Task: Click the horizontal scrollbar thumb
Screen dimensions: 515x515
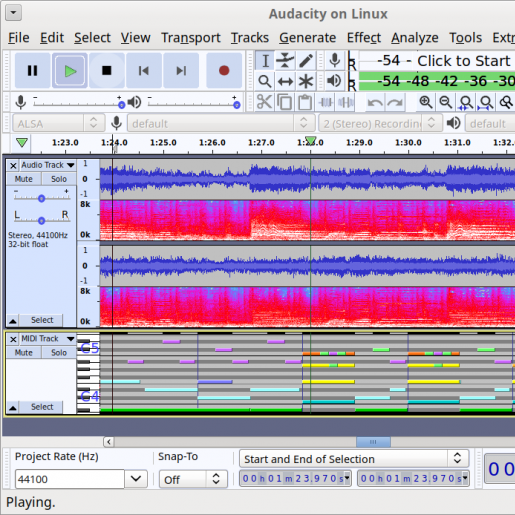Action: [373, 442]
